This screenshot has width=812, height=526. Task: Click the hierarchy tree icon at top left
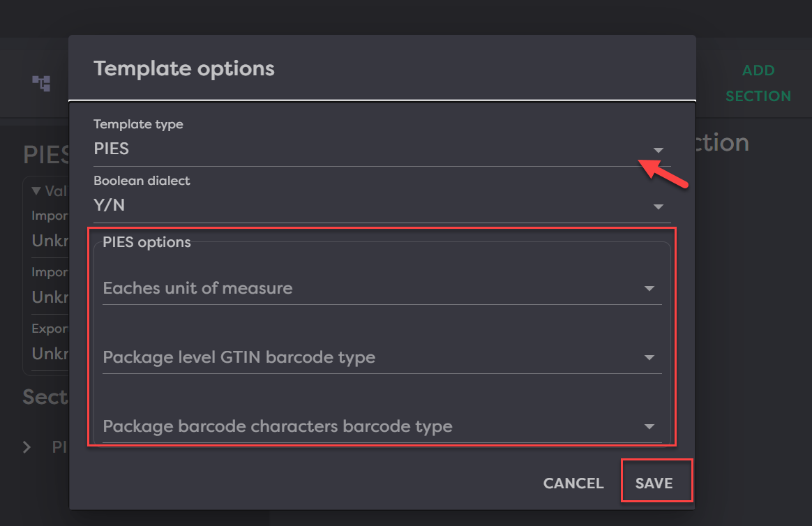(41, 83)
